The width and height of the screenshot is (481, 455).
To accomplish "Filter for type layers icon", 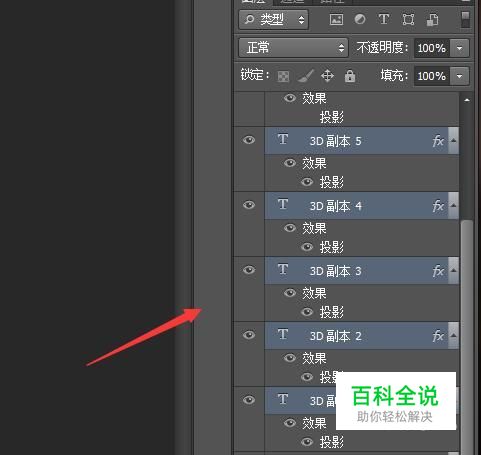I will pyautogui.click(x=384, y=19).
